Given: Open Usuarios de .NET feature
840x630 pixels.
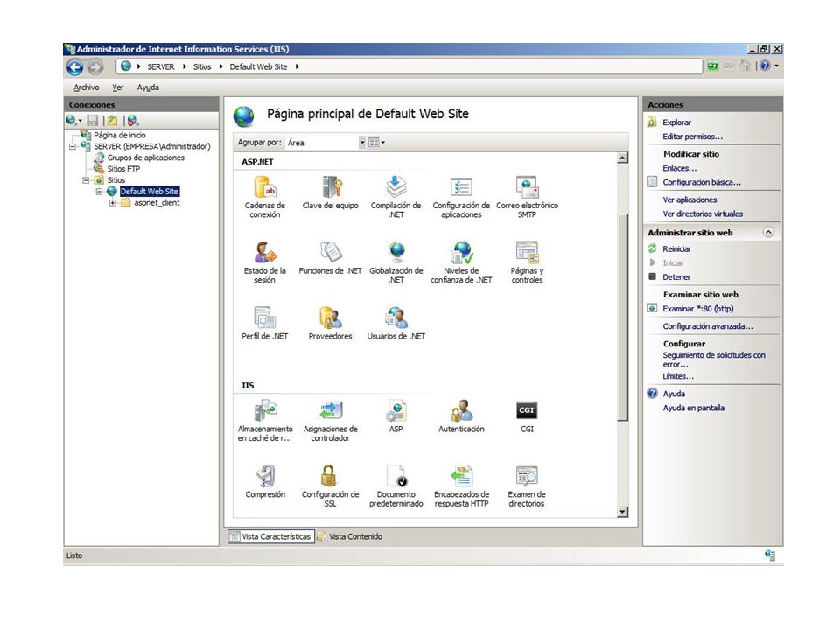Looking at the screenshot, I should click(395, 324).
